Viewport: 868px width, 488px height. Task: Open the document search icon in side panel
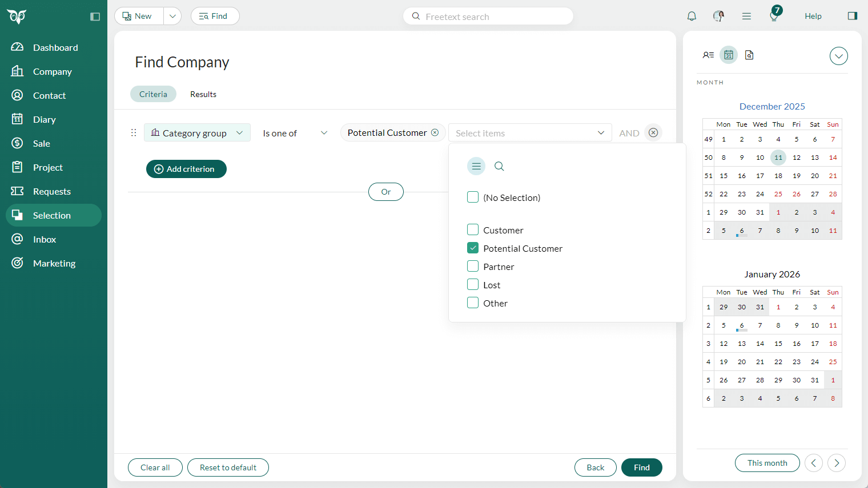(x=749, y=55)
